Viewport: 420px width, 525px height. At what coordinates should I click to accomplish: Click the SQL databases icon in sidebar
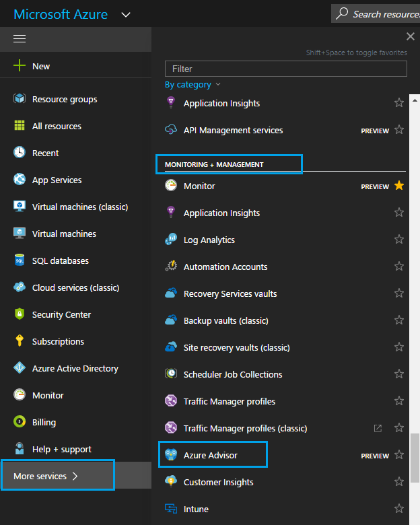tap(20, 260)
